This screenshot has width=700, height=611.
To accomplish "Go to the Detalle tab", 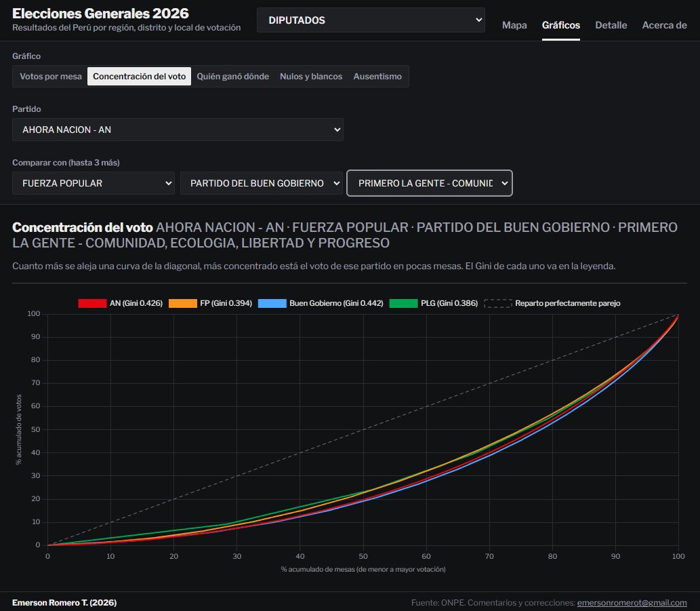I will pos(611,25).
